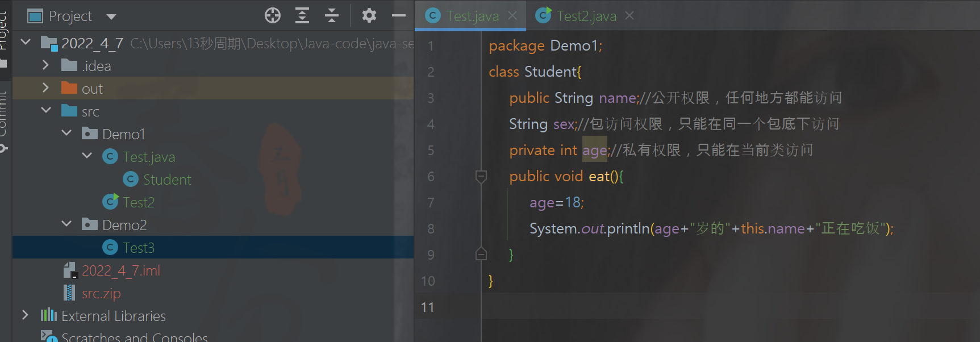Click 'package Demo1;' on line 1
Screen dimensions: 980x342
545,45
